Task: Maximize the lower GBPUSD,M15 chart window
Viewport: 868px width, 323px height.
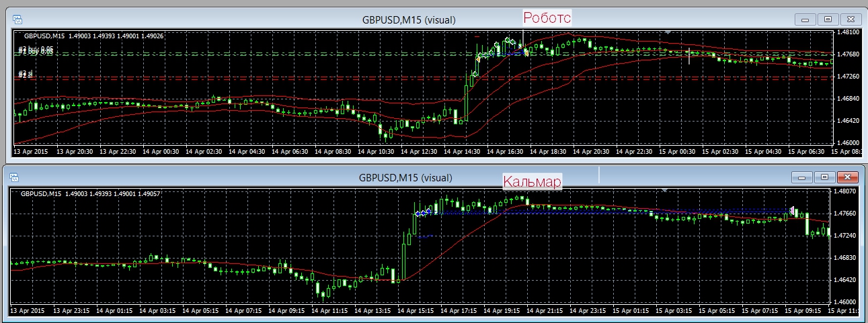Action: click(826, 177)
